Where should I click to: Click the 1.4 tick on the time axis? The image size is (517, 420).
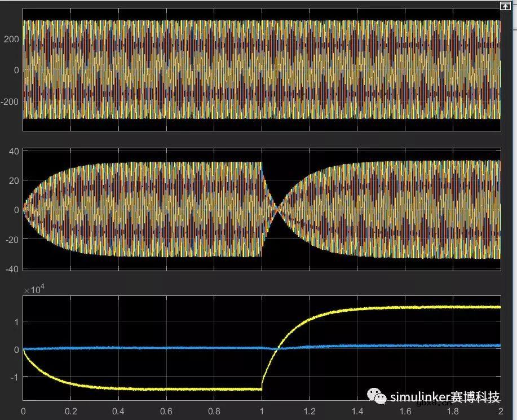tap(357, 412)
